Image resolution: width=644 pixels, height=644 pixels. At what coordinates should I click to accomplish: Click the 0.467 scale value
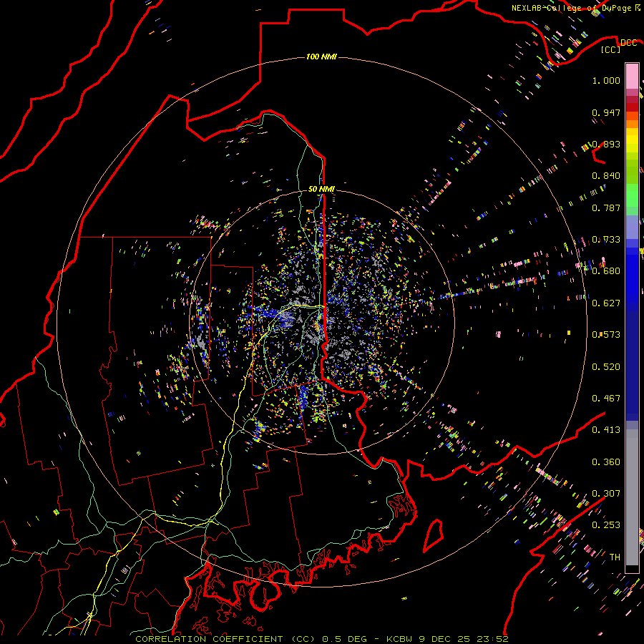pos(606,399)
